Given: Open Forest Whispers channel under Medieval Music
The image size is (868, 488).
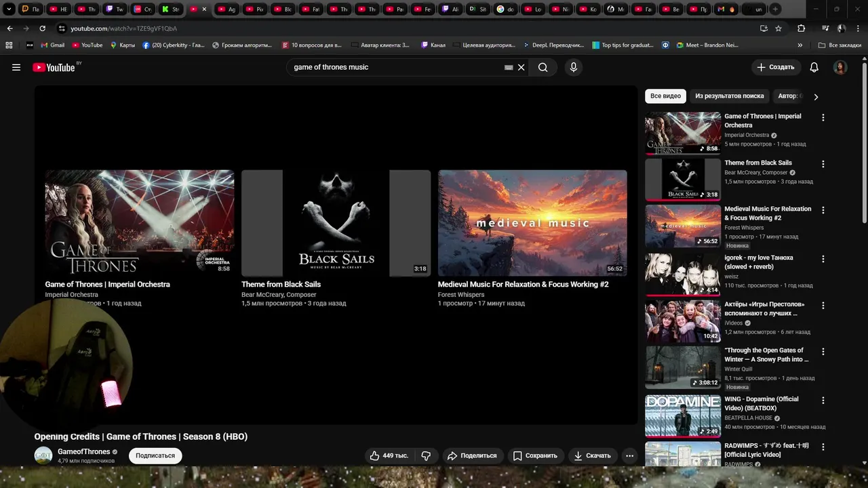Looking at the screenshot, I should [461, 295].
